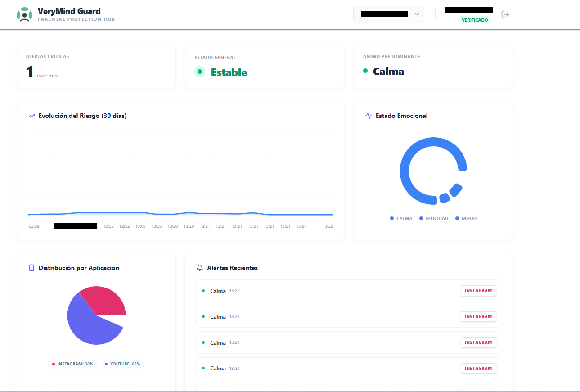The height and width of the screenshot is (392, 580).
Task: Click the bell icon on Alertas Recientes
Action: 200,268
